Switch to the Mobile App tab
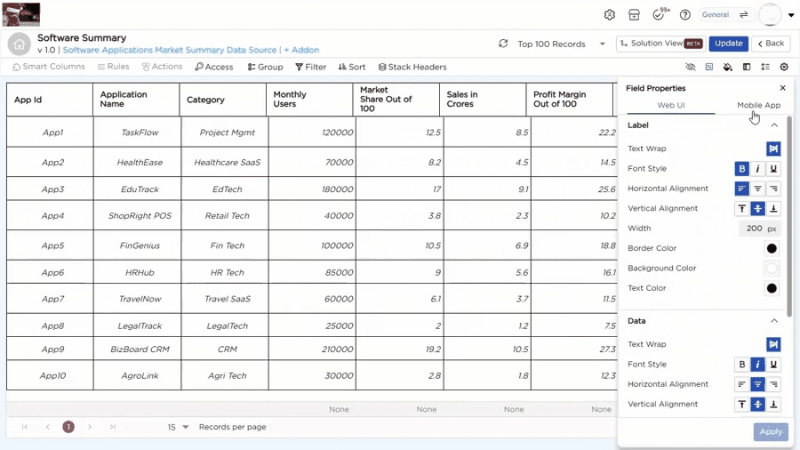This screenshot has height=450, width=800. click(758, 105)
